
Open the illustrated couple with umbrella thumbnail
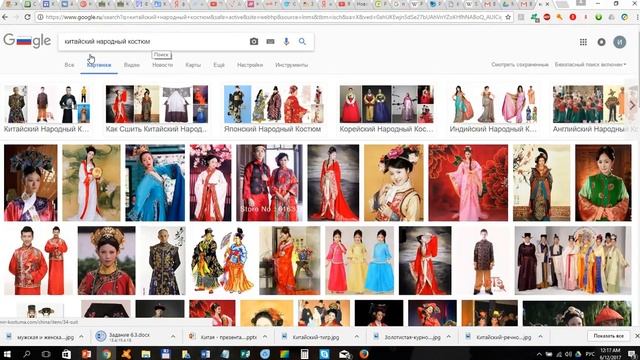[x=222, y=260]
